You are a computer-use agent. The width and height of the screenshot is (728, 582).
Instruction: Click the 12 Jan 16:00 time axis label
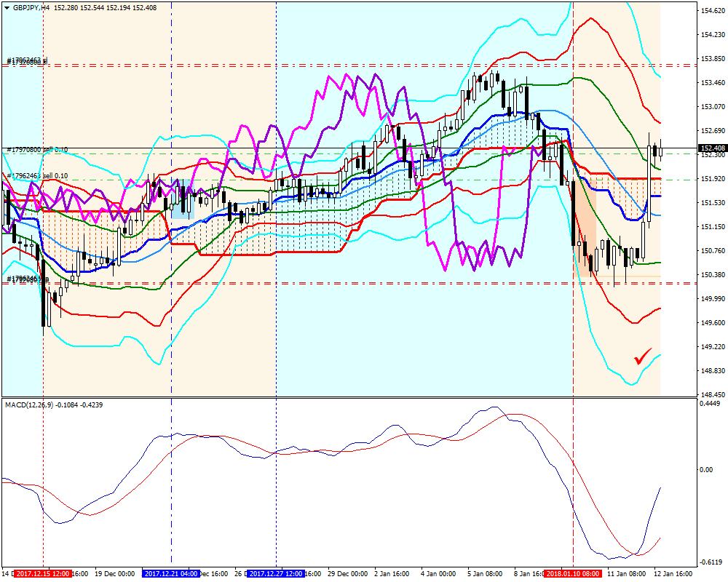673,574
